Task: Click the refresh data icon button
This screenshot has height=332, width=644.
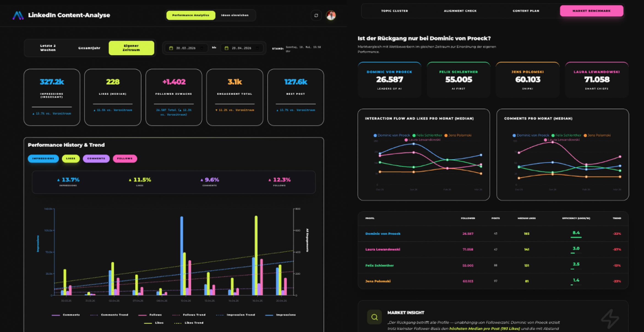Action: click(316, 15)
